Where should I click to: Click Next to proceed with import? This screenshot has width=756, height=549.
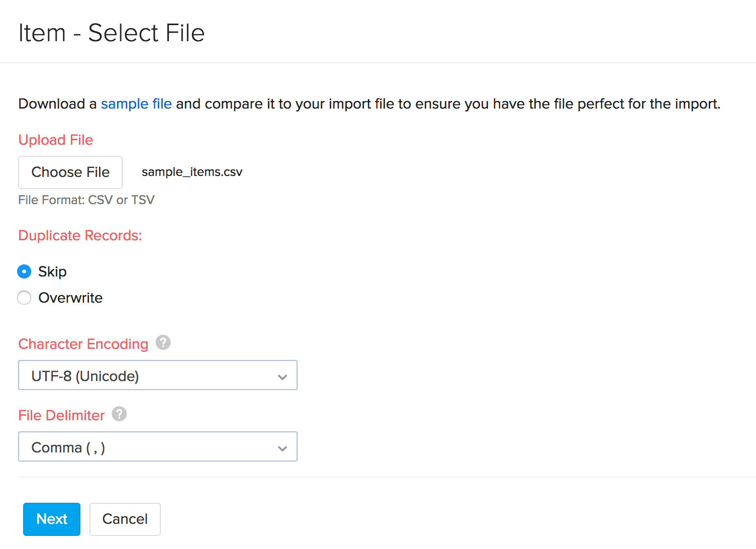pos(51,519)
